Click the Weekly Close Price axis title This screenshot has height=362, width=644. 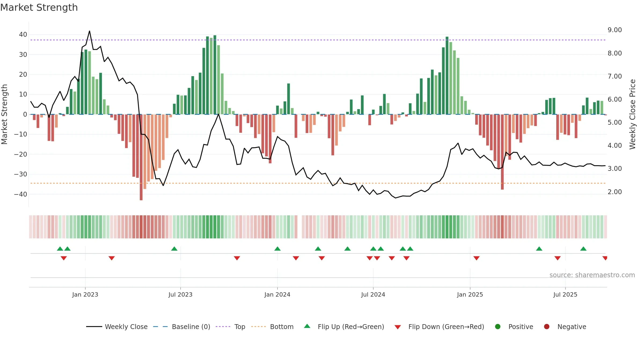[632, 114]
